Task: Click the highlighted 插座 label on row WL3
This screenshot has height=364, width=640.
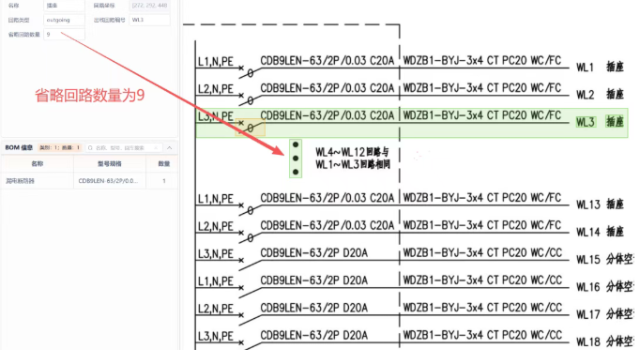Action: 615,122
